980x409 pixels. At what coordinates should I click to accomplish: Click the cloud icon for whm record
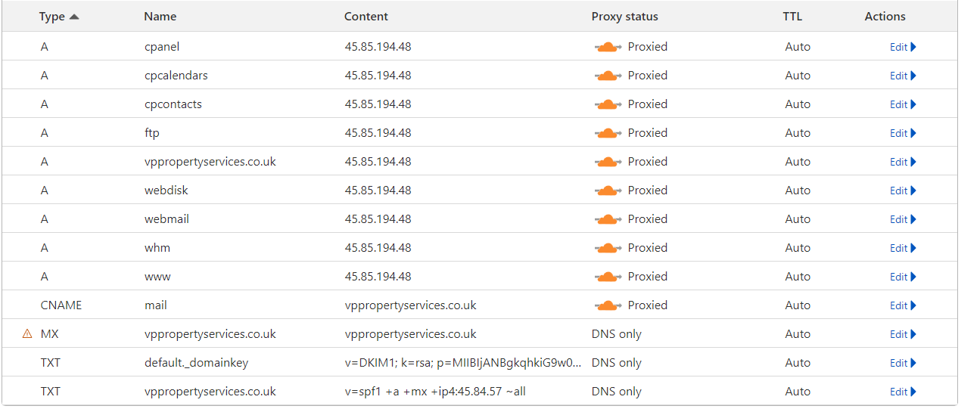608,248
